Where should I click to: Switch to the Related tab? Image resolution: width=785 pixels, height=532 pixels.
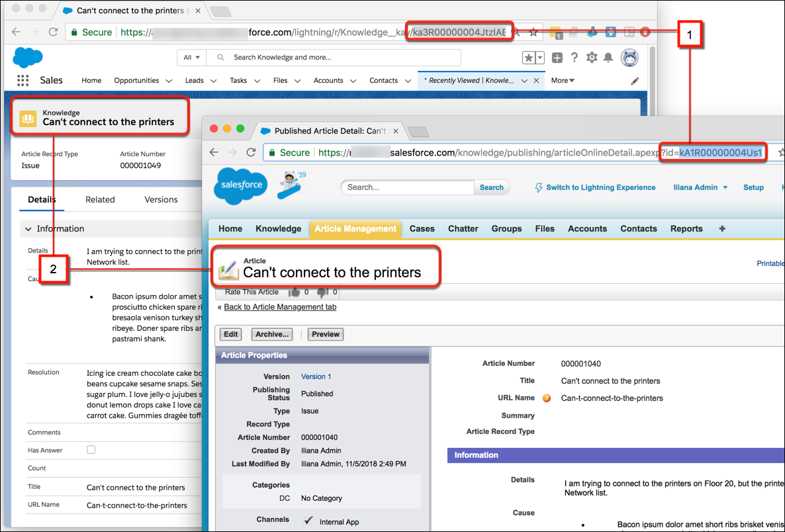tap(100, 200)
